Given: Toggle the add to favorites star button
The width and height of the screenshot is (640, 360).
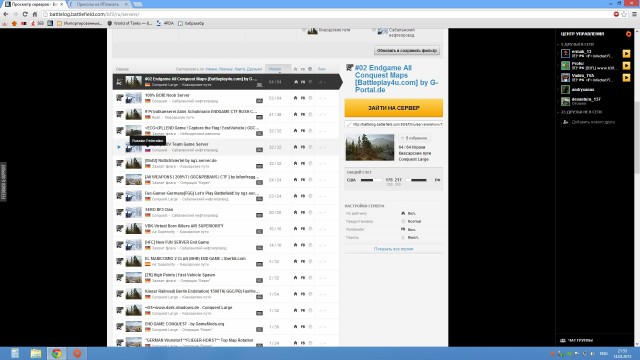Looking at the screenshot, I should coord(413,138).
